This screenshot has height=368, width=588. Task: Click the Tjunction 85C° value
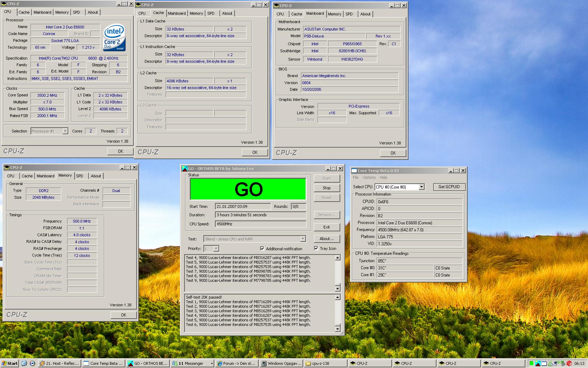click(x=419, y=261)
